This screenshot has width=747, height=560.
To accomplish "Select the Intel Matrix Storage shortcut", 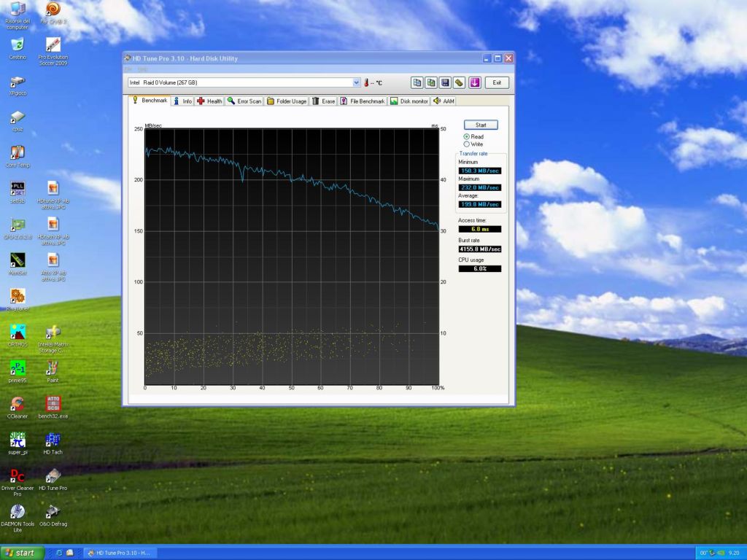I will coord(53,339).
